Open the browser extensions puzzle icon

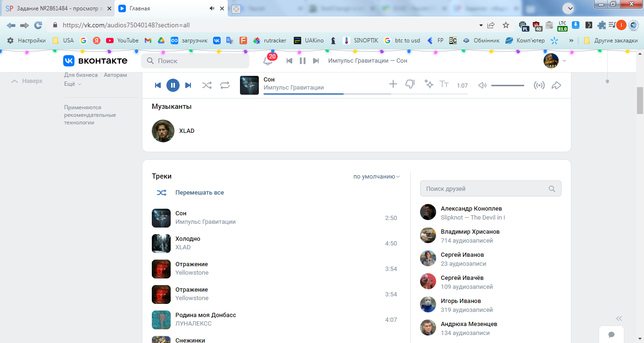pos(602,25)
